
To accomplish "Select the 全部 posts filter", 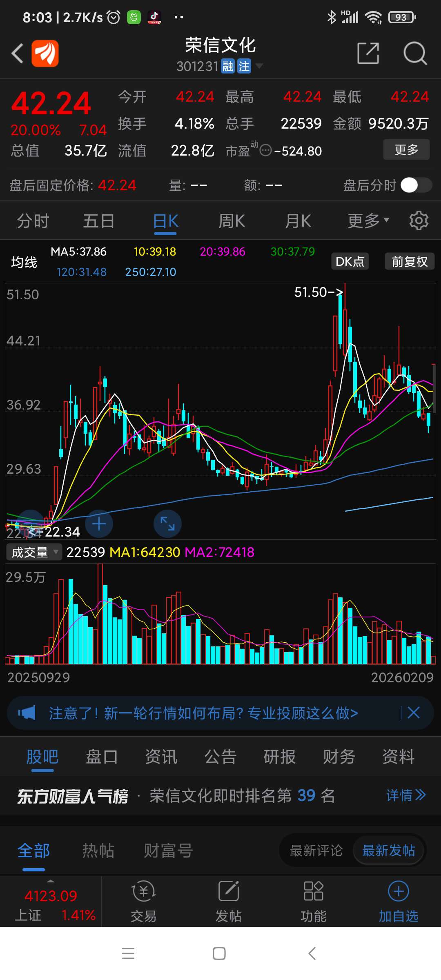I will (33, 851).
